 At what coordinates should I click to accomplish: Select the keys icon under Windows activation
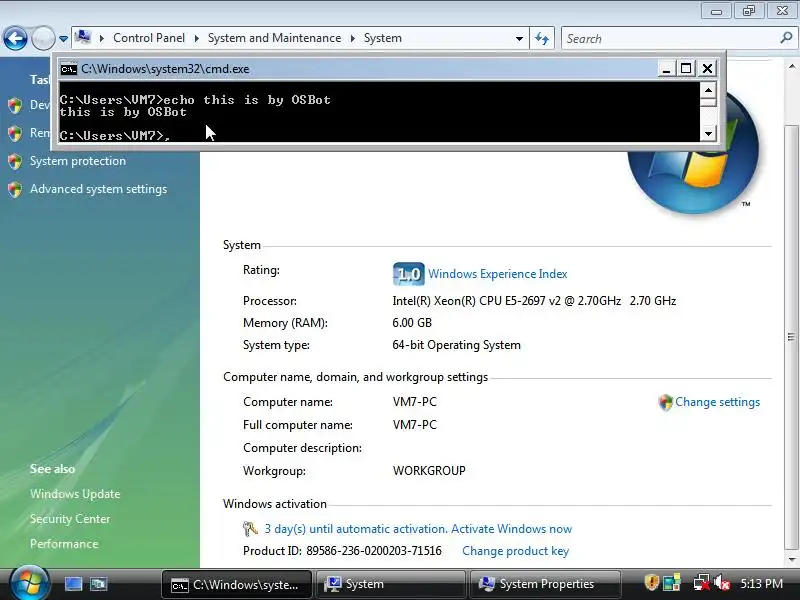point(250,529)
